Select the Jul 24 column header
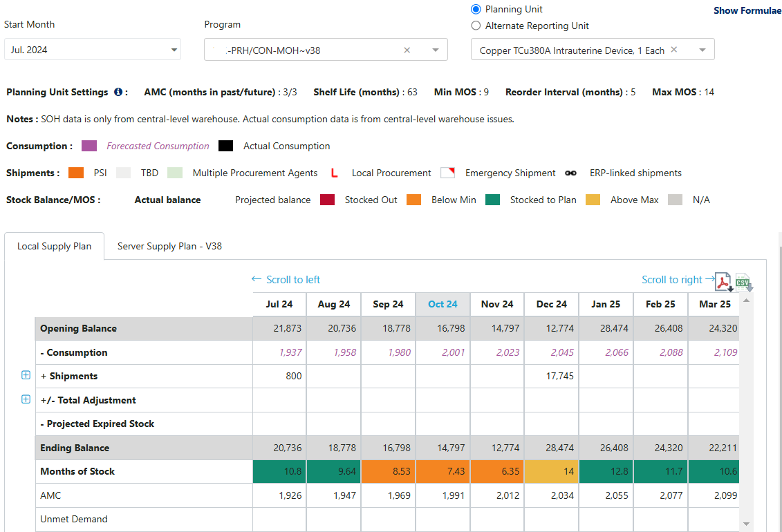The width and height of the screenshot is (782, 532). click(279, 305)
